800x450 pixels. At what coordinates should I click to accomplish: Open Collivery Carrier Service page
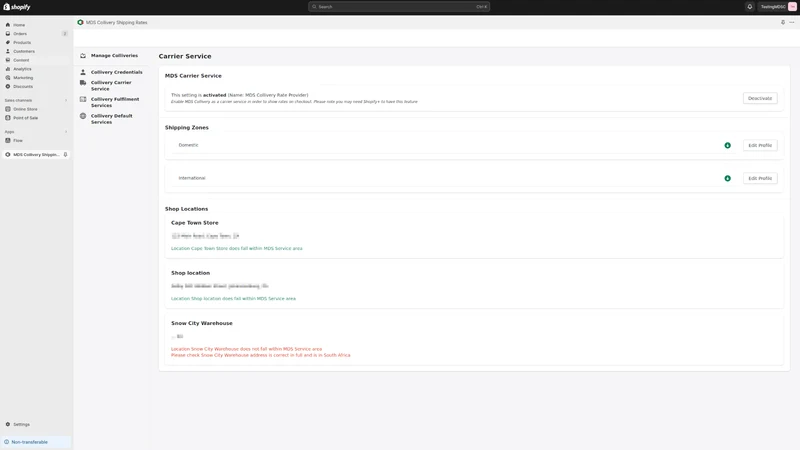tap(111, 86)
